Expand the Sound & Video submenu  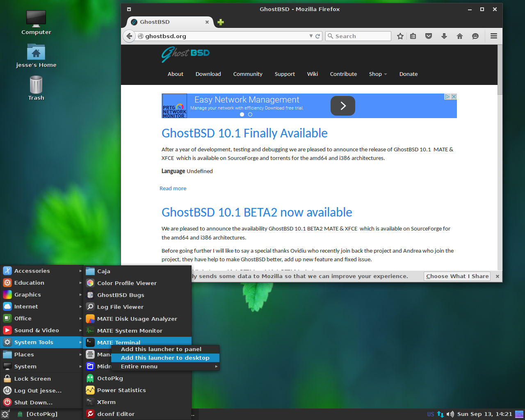coord(42,330)
